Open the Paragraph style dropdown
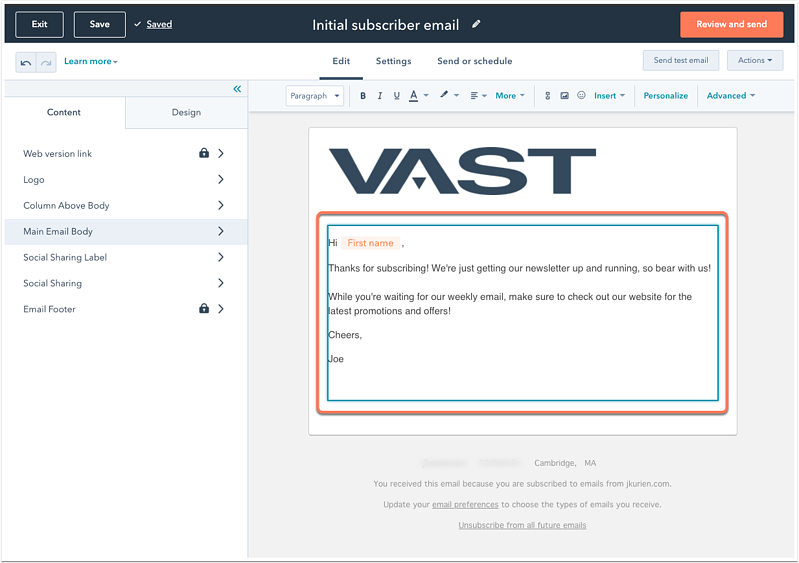 click(x=314, y=96)
